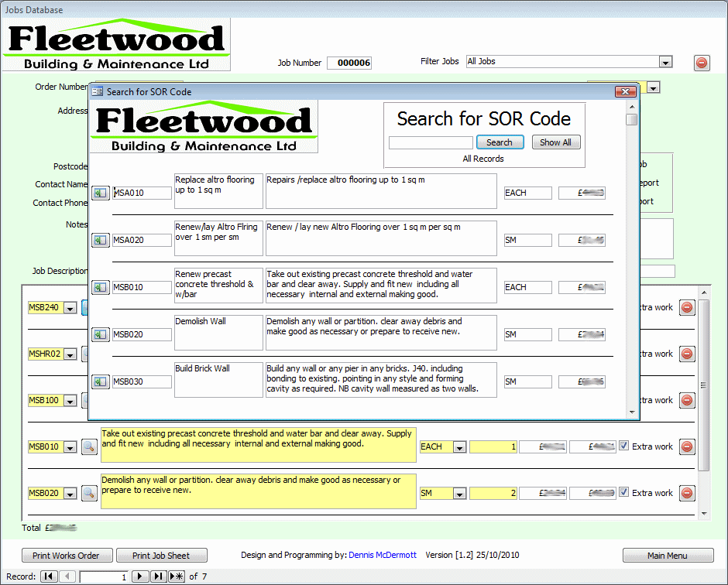Toggle Extra work checkbox on MSB010 line
This screenshot has width=728, height=585.
tap(624, 446)
